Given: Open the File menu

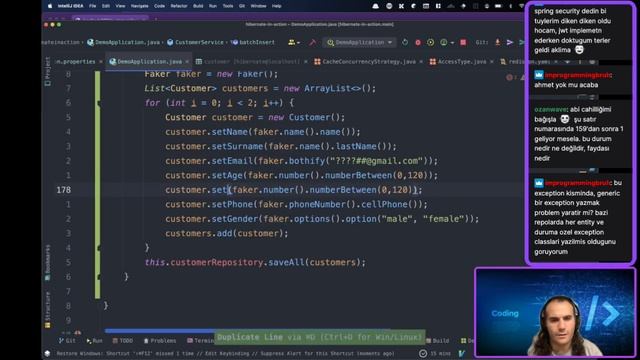Looking at the screenshot, I should [93, 6].
